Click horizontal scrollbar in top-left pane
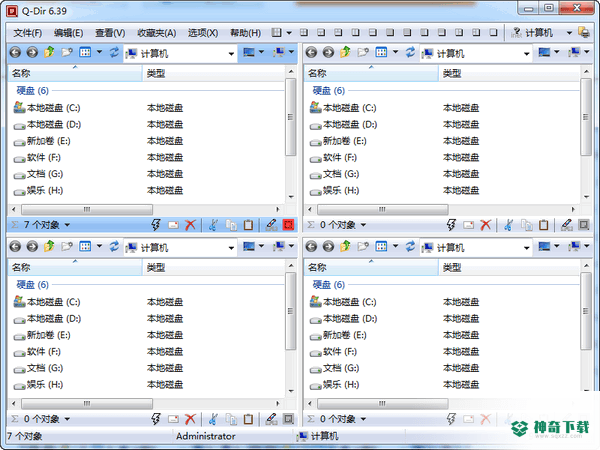Viewport: 600px width, 450px height. click(x=87, y=210)
